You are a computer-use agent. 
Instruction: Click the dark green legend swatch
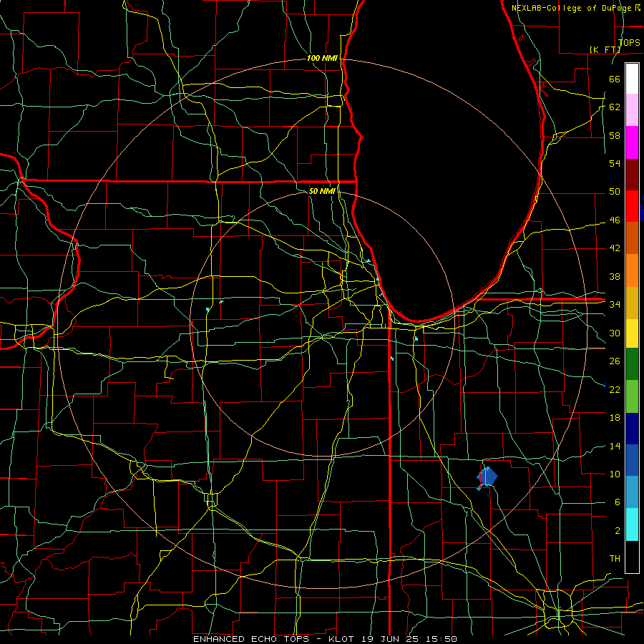point(632,364)
